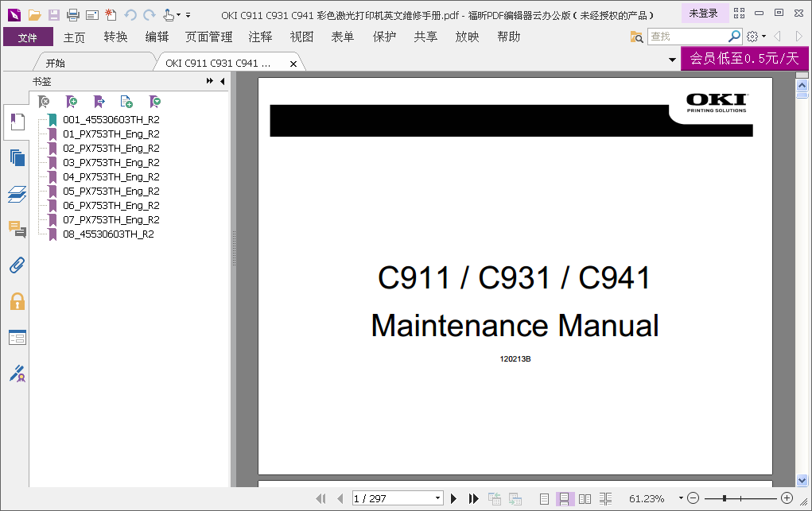Screen dimensions: 812x511
Task: Open the zoom percentage dropdown
Action: tap(681, 498)
